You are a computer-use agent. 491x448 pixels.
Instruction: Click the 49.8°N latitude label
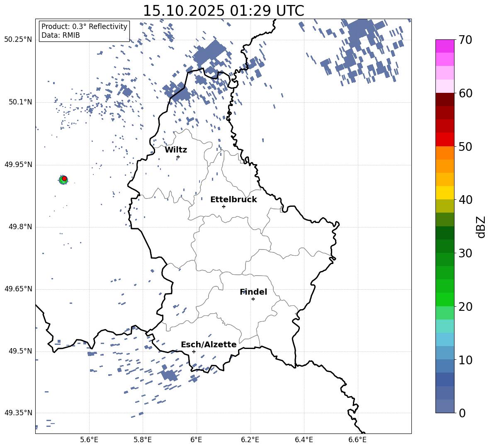(x=20, y=227)
